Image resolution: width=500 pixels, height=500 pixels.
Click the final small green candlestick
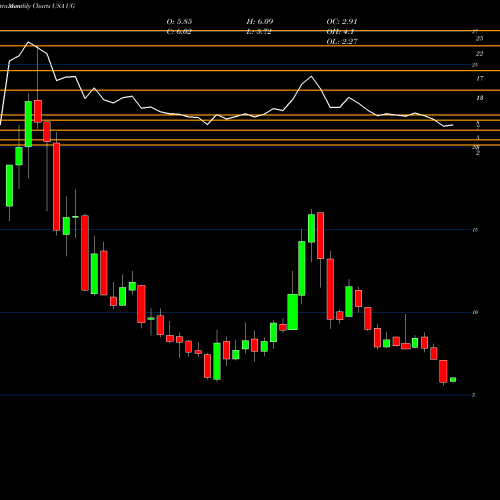click(453, 380)
